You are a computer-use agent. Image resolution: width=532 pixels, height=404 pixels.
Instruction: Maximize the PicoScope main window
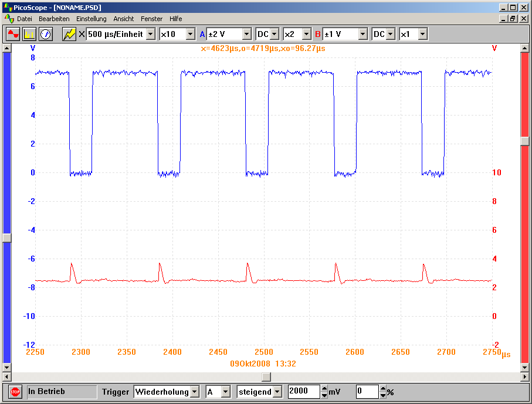(x=513, y=8)
